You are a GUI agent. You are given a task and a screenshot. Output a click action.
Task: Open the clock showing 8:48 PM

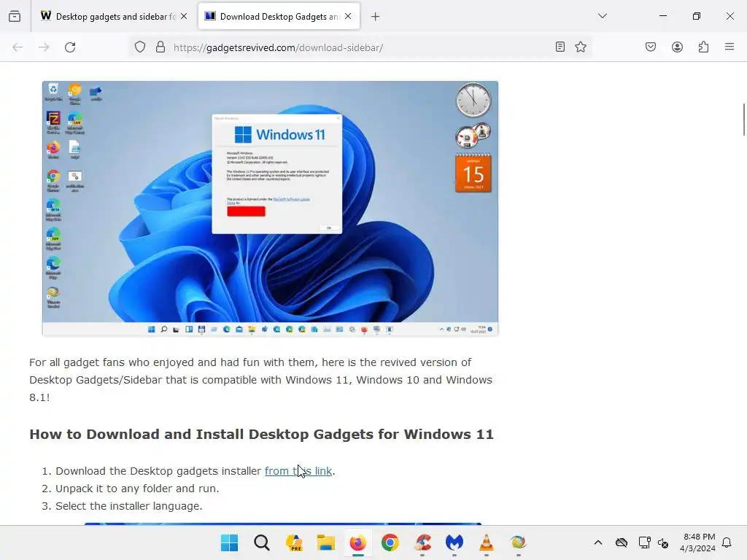point(698,542)
